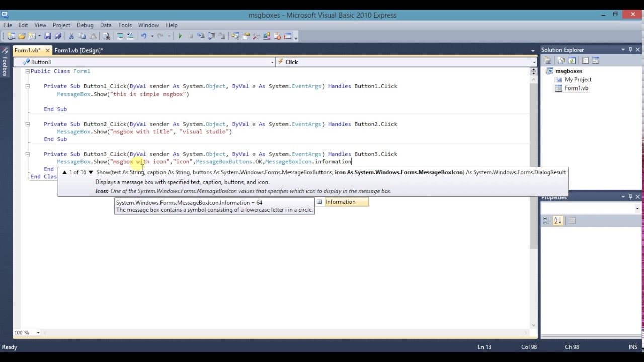The height and width of the screenshot is (362, 644).
Task: Switch Properties to Alphabetical sort
Action: tap(558, 221)
